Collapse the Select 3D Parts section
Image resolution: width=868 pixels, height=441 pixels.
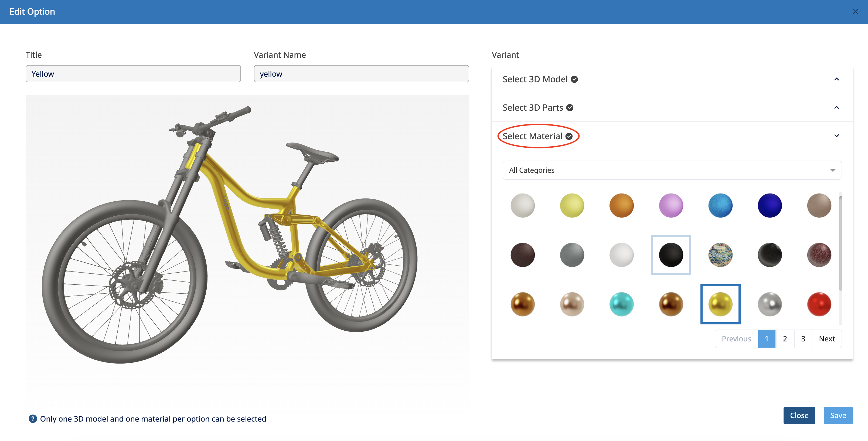[x=836, y=108]
